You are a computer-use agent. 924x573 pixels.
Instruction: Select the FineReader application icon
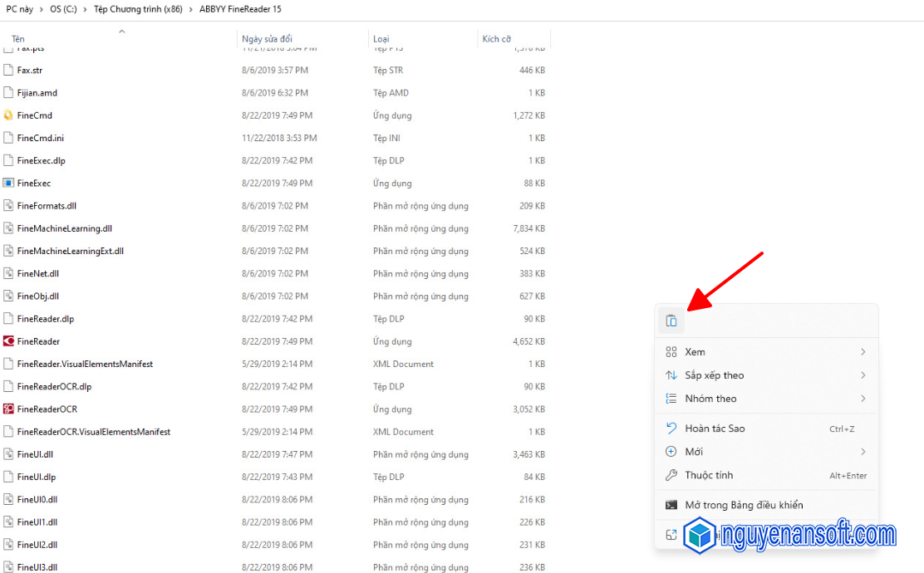pyautogui.click(x=8, y=341)
